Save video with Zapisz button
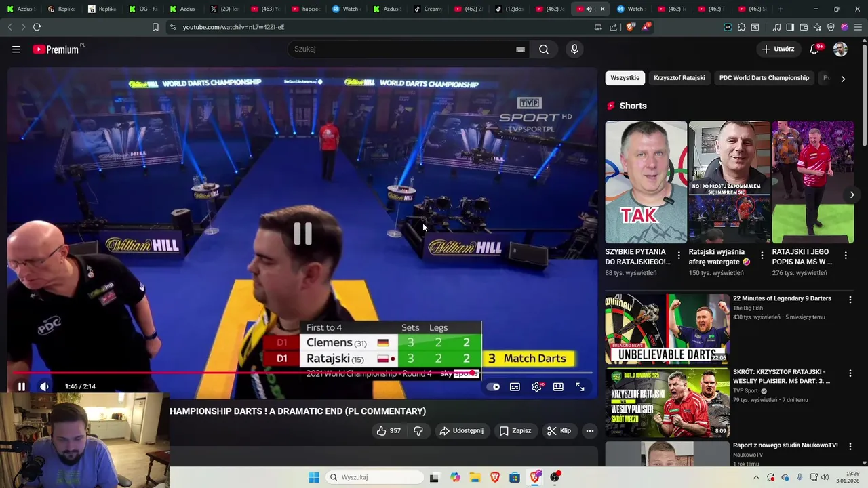Image resolution: width=868 pixels, height=488 pixels. [515, 431]
